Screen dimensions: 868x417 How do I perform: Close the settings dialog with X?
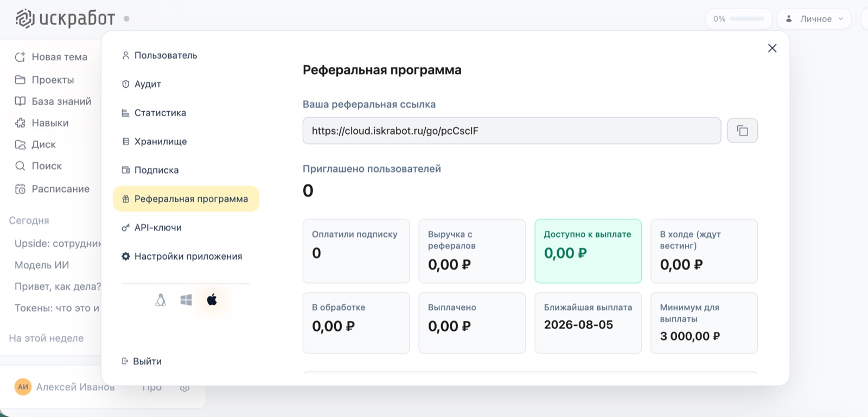point(772,48)
